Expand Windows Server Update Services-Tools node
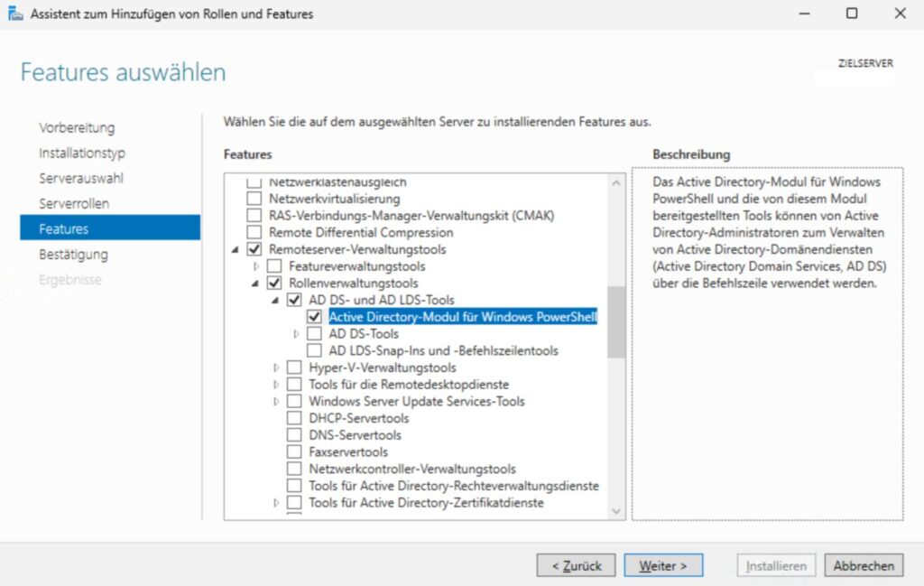This screenshot has width=924, height=586. pyautogui.click(x=276, y=402)
